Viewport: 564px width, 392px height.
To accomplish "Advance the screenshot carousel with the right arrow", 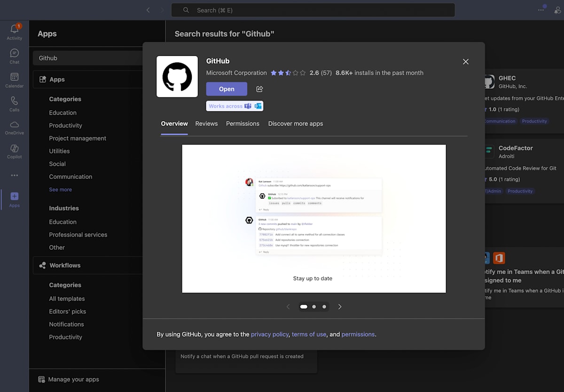I will 339,306.
